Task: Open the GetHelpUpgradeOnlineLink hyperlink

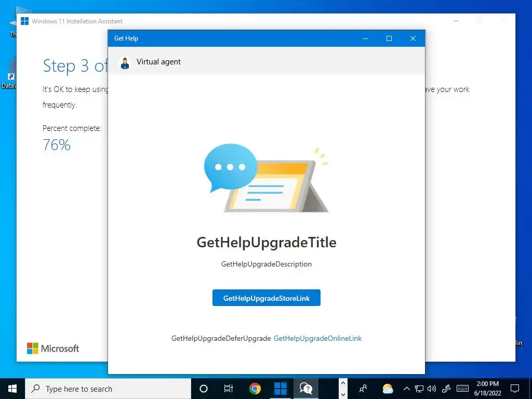Action: pyautogui.click(x=317, y=338)
